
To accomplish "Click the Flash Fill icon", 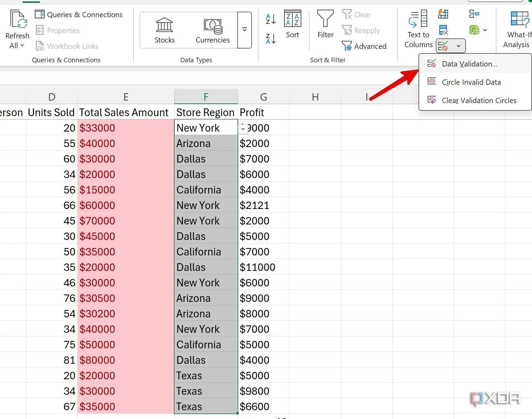I will [443, 14].
